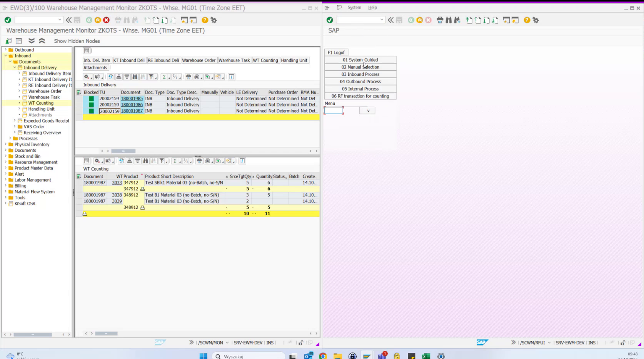Collapse all nodes with the double-chevron up
The image size is (644, 359).
[x=42, y=40]
